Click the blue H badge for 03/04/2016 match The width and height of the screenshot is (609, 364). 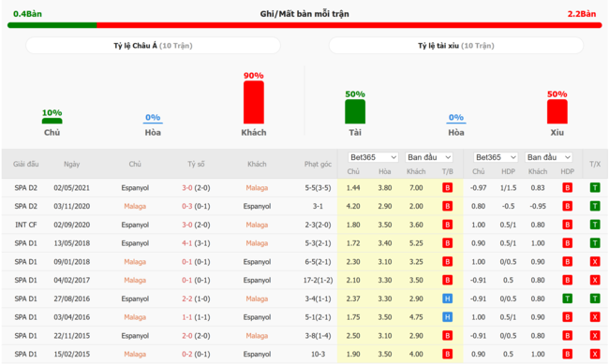coord(447,317)
